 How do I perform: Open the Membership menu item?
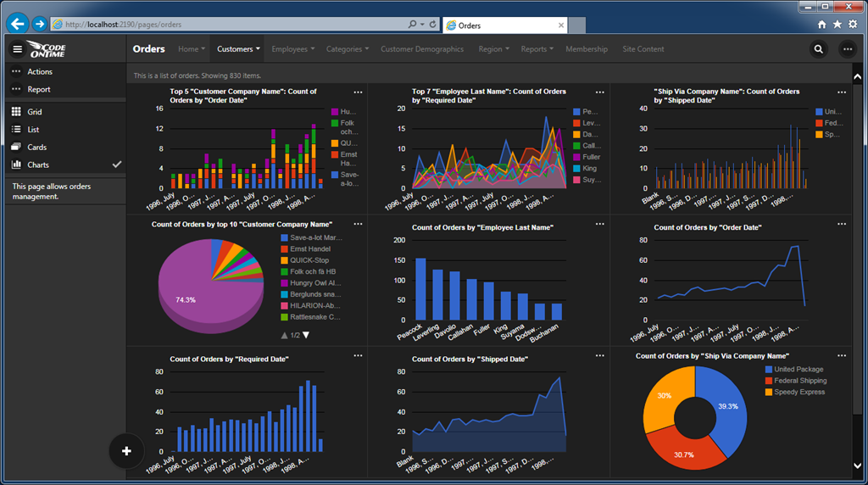[587, 49]
